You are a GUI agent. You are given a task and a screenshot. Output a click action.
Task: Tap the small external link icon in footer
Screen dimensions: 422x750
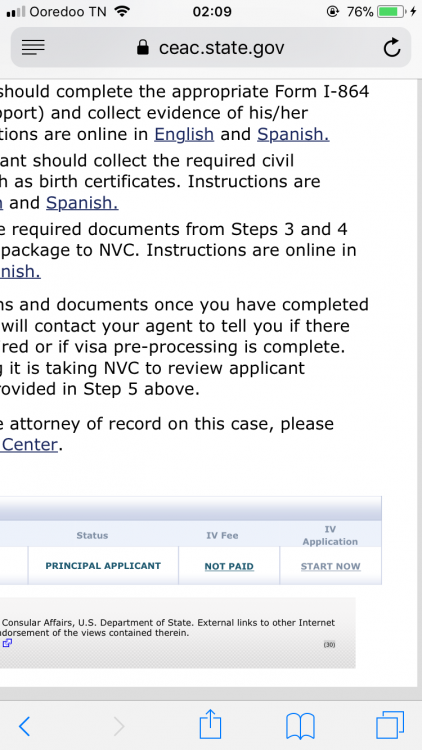[7, 643]
